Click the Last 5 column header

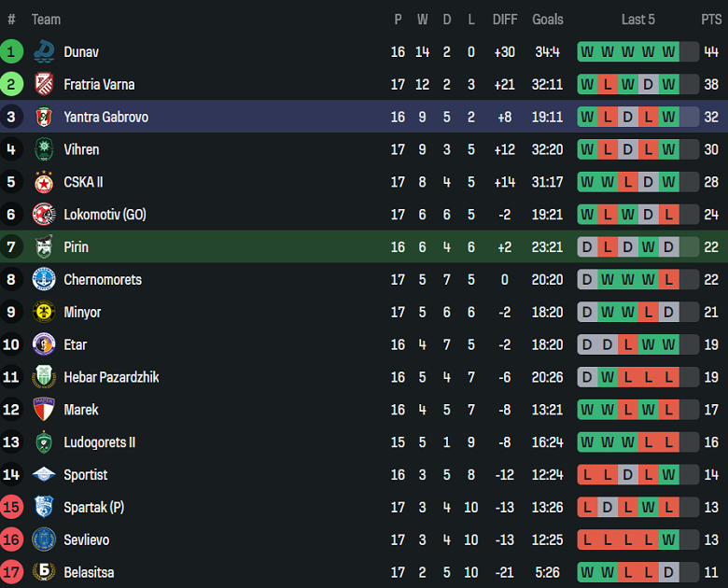[638, 20]
